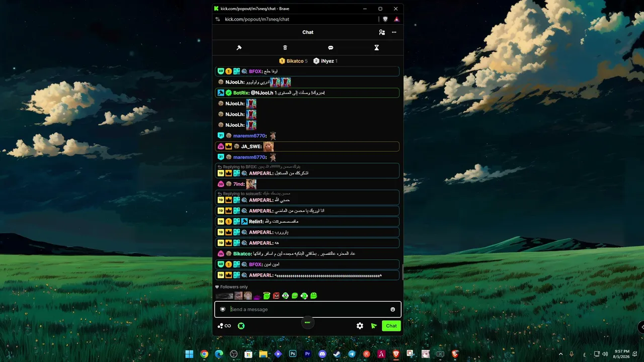Open site settings icon in address bar
The height and width of the screenshot is (362, 644).
point(218,19)
